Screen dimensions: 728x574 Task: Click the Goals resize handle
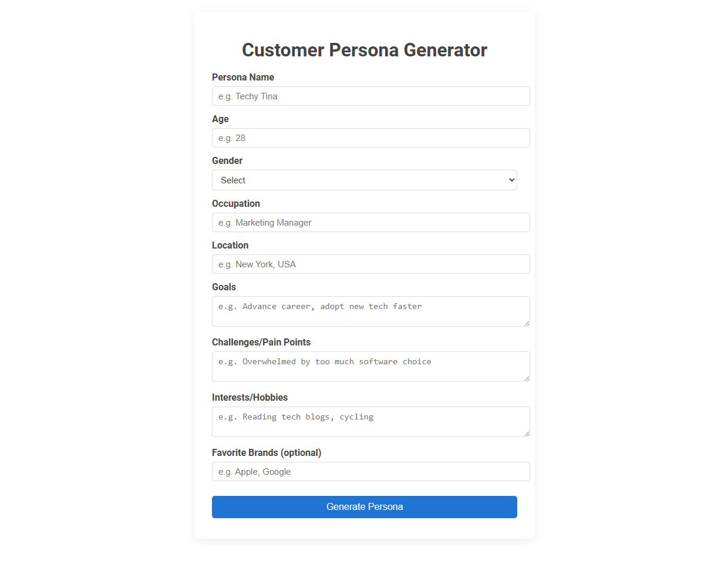pyautogui.click(x=527, y=325)
